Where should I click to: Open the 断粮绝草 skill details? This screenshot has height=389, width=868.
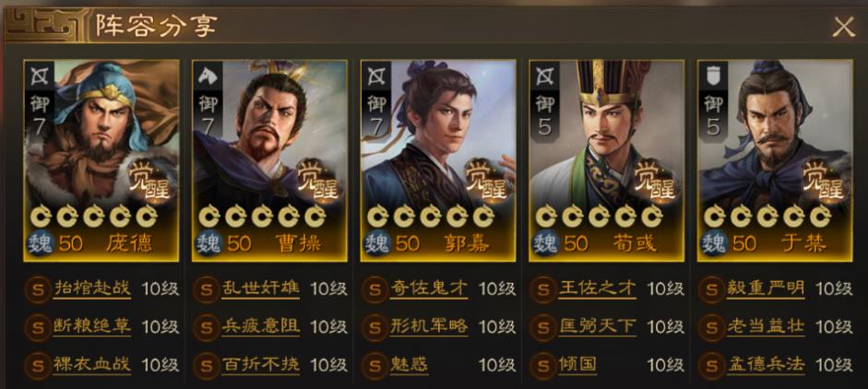coord(92,327)
